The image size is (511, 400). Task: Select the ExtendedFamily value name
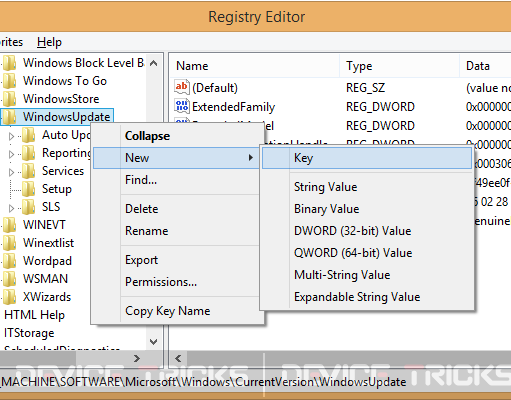coord(233,107)
